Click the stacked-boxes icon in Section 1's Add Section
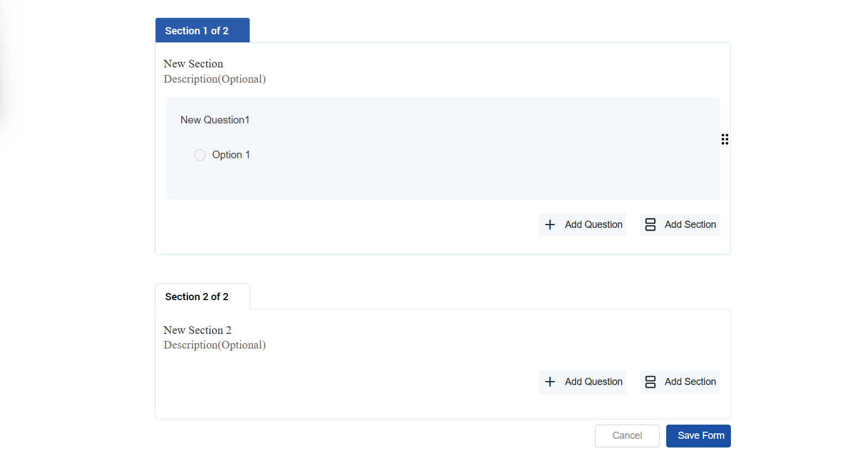The width and height of the screenshot is (868, 454). pos(650,225)
